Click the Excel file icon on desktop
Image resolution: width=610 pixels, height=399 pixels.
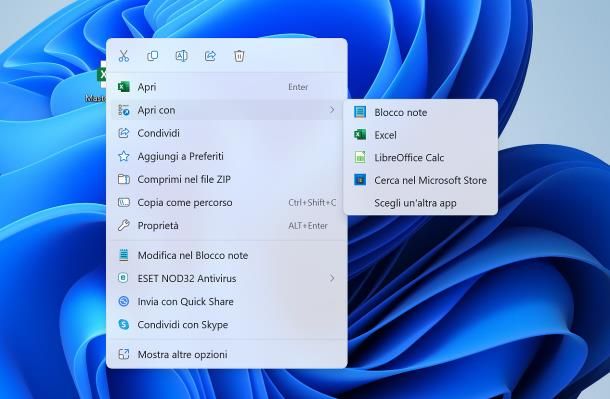pos(102,74)
